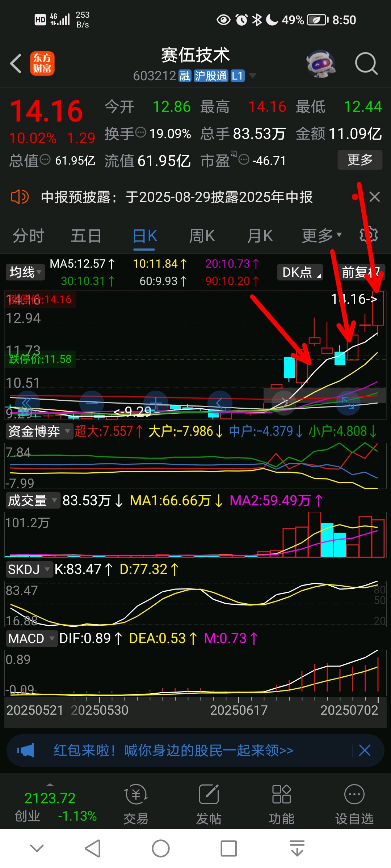391x868 pixels.
Task: Tap the back arrow icon
Action: tap(16, 64)
